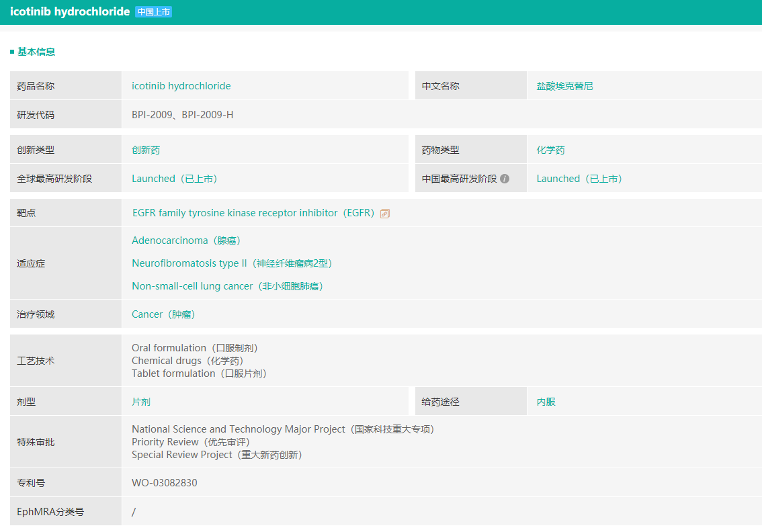The image size is (762, 532).
Task: Open the 盐酸埃克替尼 Chinese name link
Action: [564, 86]
